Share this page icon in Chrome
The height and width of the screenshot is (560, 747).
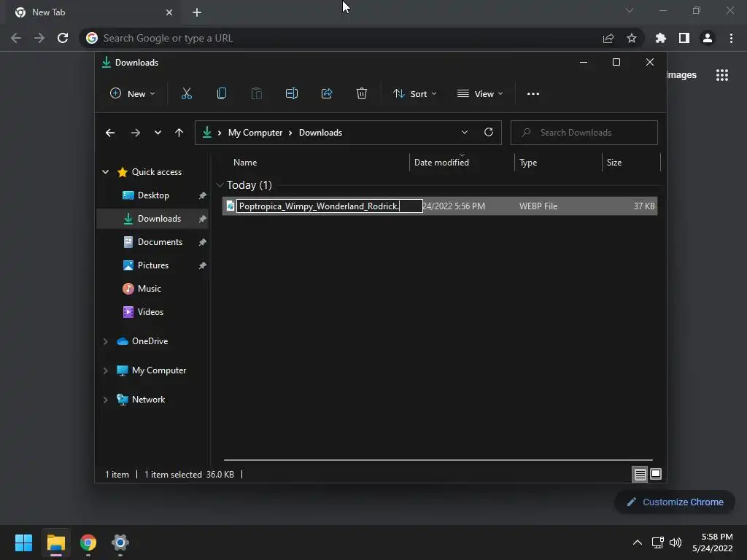click(608, 38)
